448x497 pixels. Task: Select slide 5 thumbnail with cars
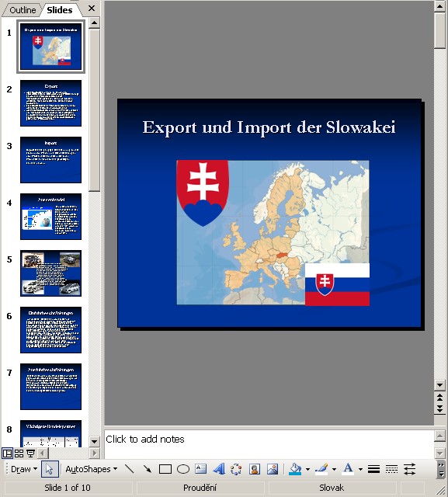pyautogui.click(x=50, y=273)
